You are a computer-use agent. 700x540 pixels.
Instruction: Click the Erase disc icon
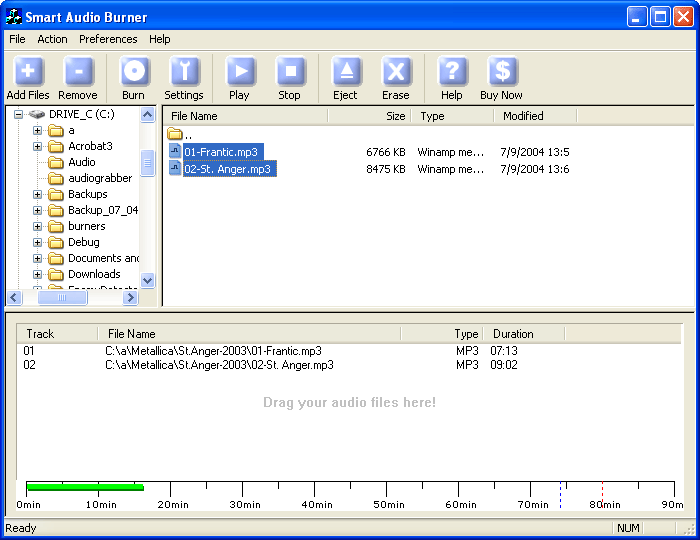click(396, 72)
